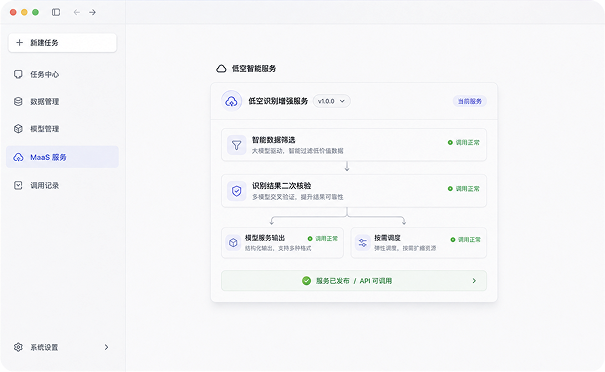Screen dimensions: 605x372
Task: Click the green checkmark icon by 服务已发布
Action: pos(306,281)
